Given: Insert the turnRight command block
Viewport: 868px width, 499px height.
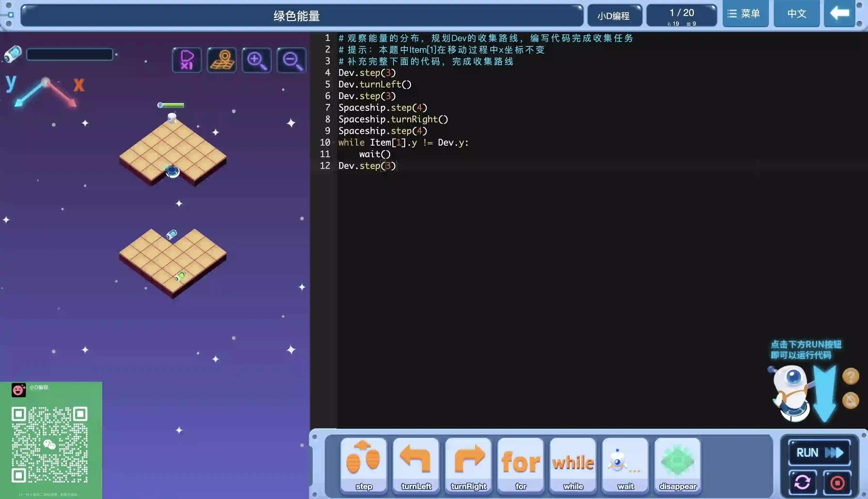Looking at the screenshot, I should tap(468, 465).
